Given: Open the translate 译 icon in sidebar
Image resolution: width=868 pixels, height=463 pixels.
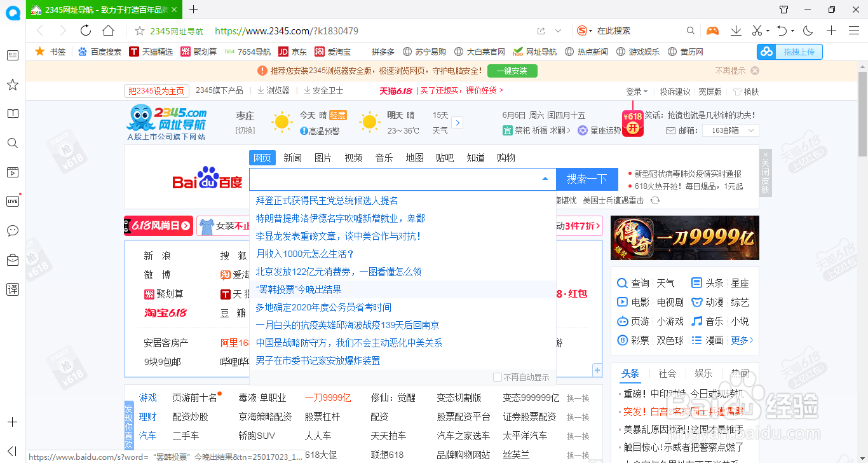Looking at the screenshot, I should pyautogui.click(x=12, y=289).
